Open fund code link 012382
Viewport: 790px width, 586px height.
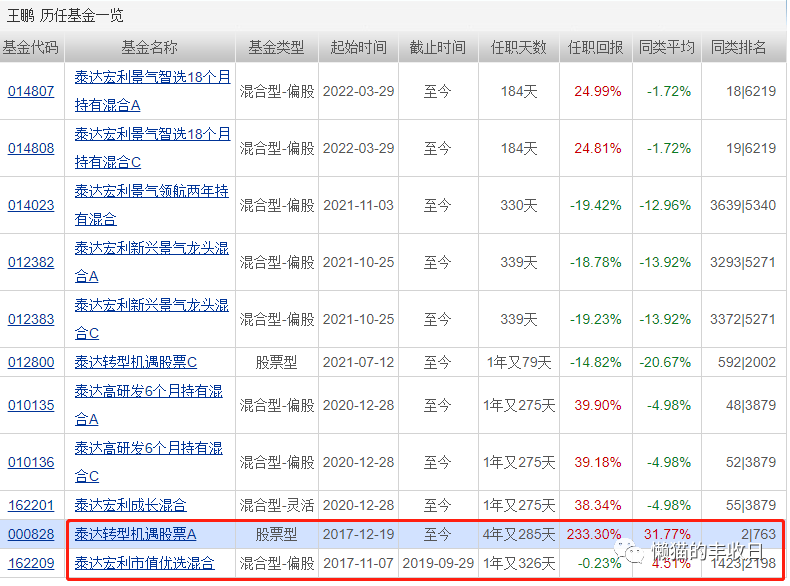[31, 262]
